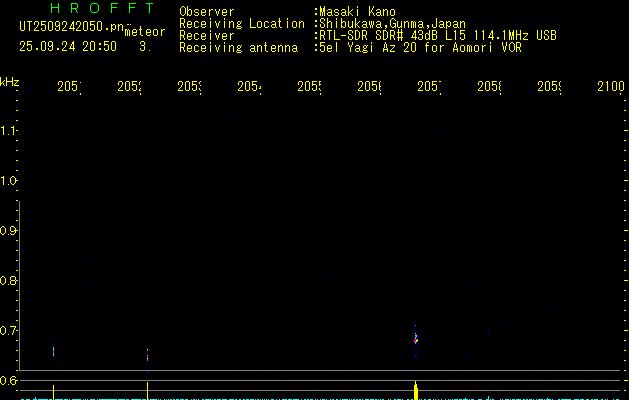Click the kHz axis unit label

click(x=10, y=82)
